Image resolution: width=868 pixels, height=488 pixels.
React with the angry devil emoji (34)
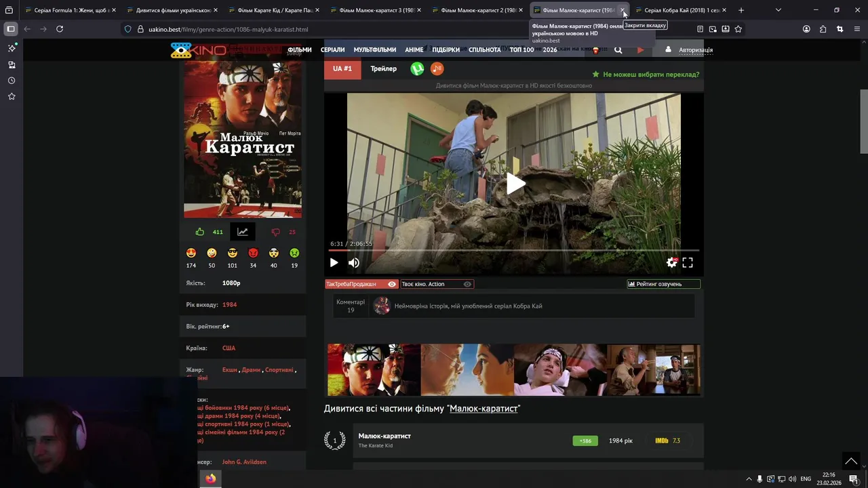(x=253, y=253)
